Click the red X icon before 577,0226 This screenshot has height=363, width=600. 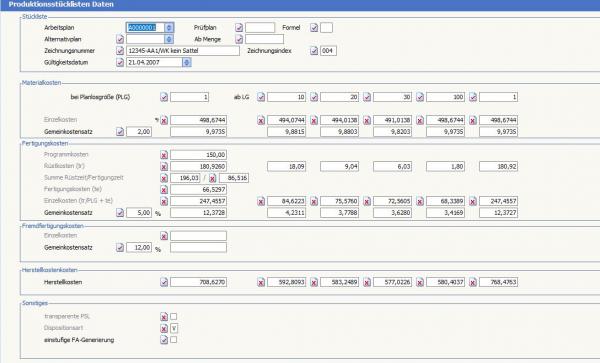tap(367, 282)
